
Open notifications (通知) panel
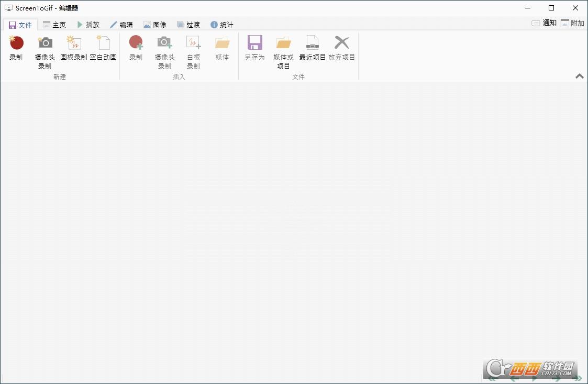544,23
